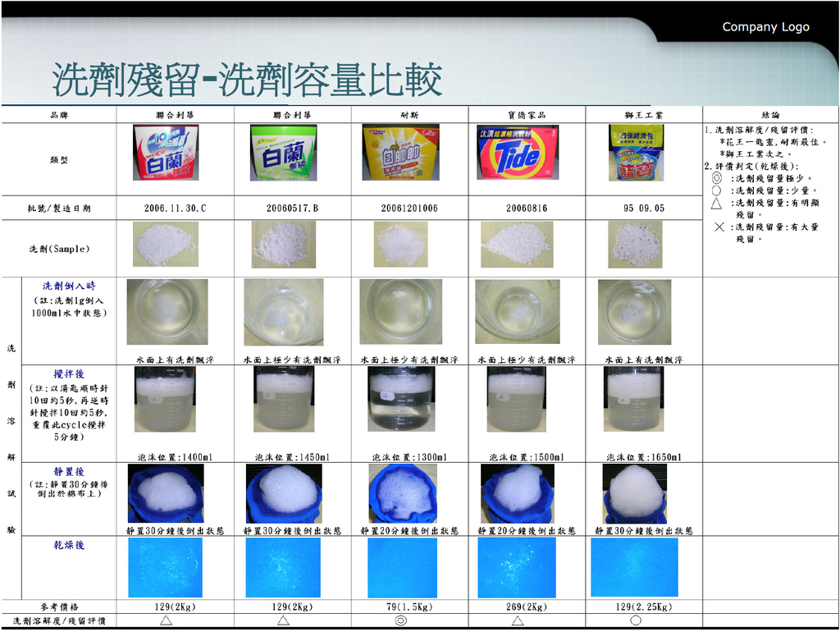Click the triangle rating below the green 白蘭 column
This screenshot has height=632, width=840.
[x=283, y=621]
